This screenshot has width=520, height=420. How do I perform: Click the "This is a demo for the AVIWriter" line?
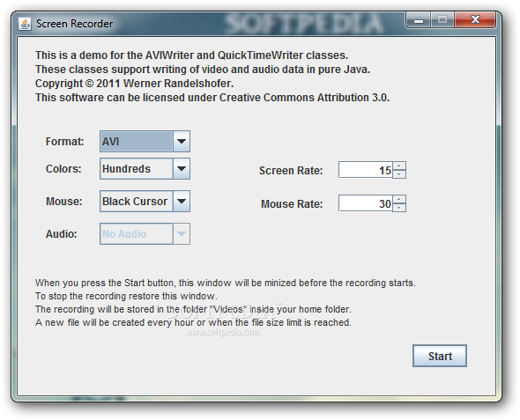191,55
